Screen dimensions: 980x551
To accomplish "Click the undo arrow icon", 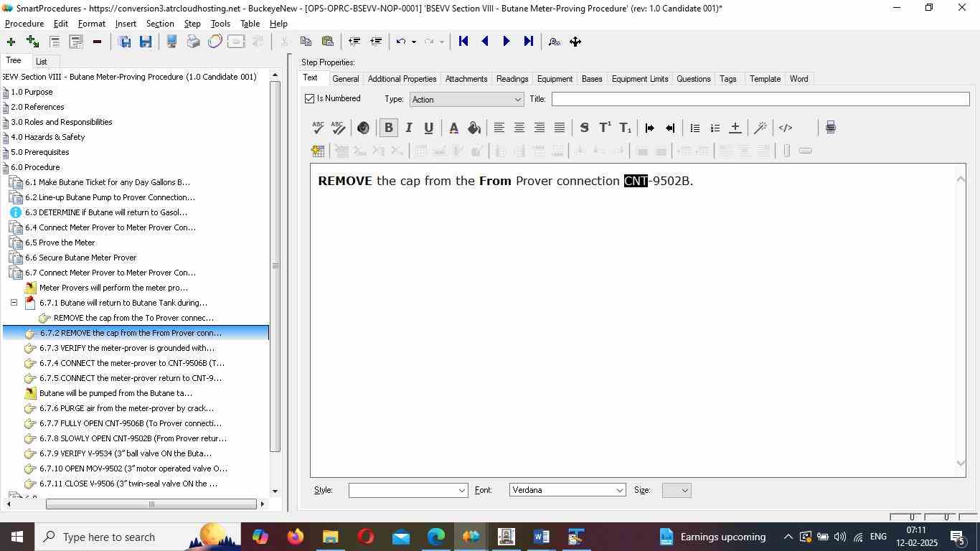I will pyautogui.click(x=401, y=42).
